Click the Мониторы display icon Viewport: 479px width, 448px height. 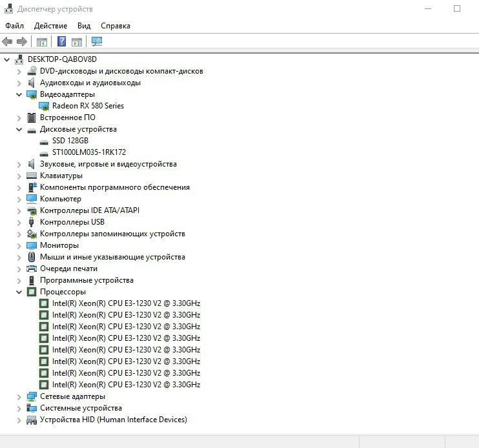pos(32,245)
